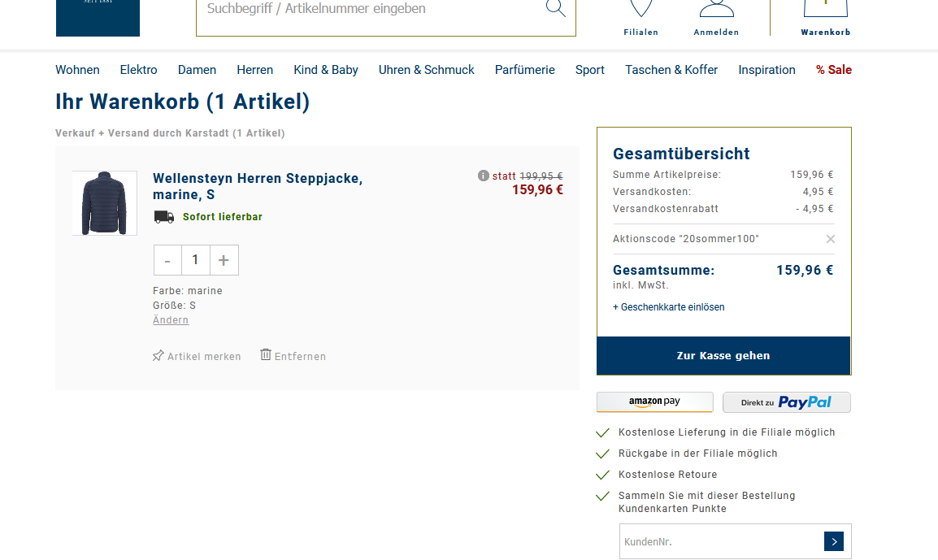
Task: Submit KundenNr with arrow button
Action: (833, 541)
